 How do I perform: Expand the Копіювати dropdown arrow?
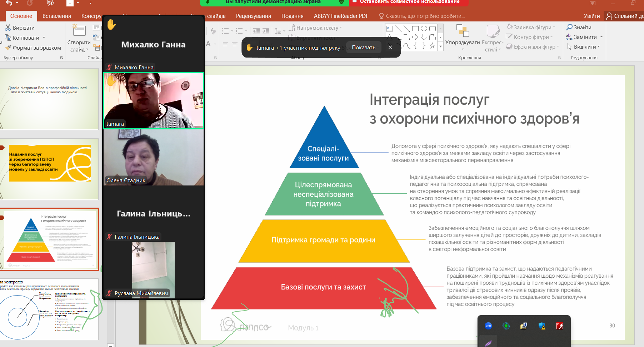pos(44,38)
